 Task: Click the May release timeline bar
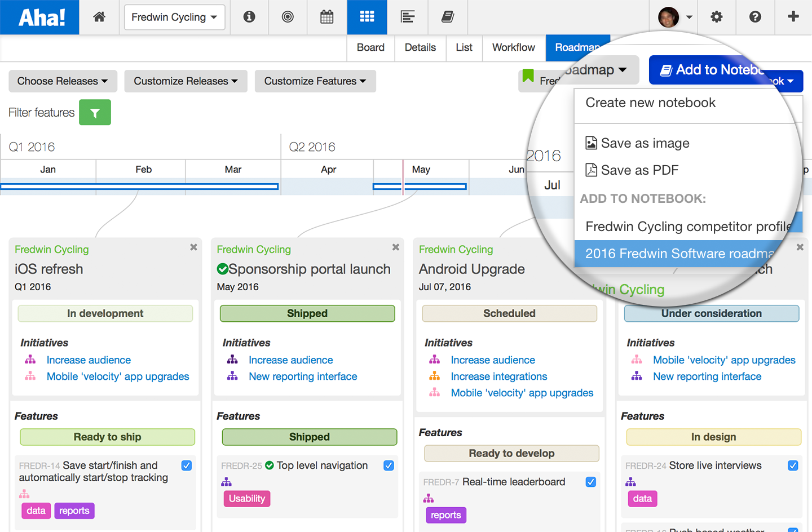[x=420, y=187]
